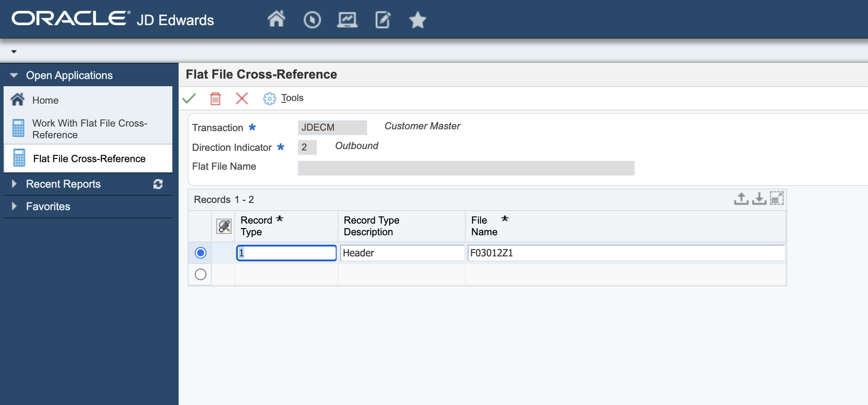
Task: Import grid data with download icon
Action: (759, 198)
